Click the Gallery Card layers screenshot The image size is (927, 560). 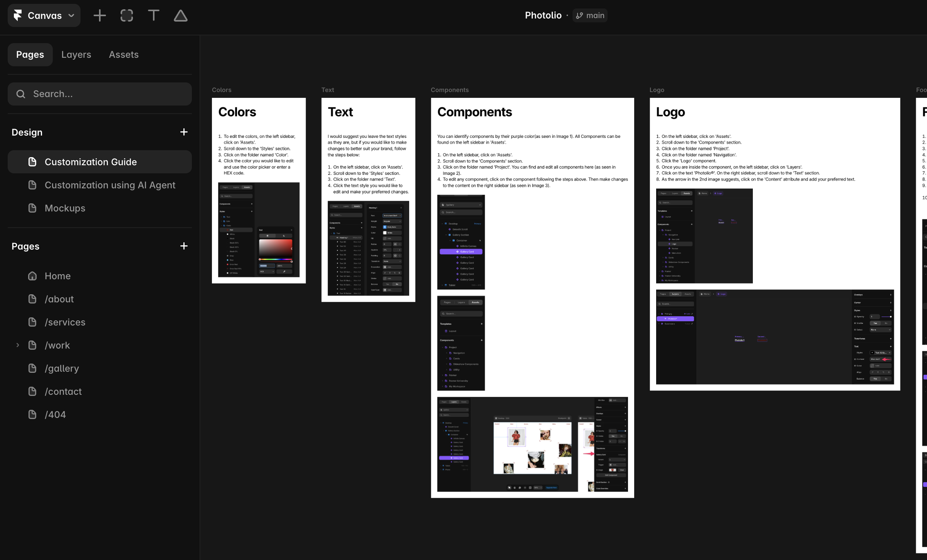(x=461, y=242)
